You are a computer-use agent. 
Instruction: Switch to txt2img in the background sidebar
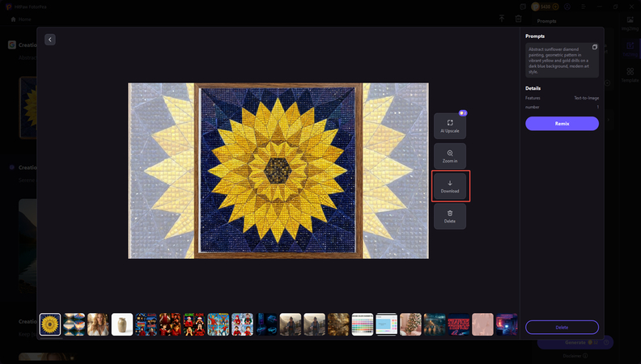click(x=630, y=49)
